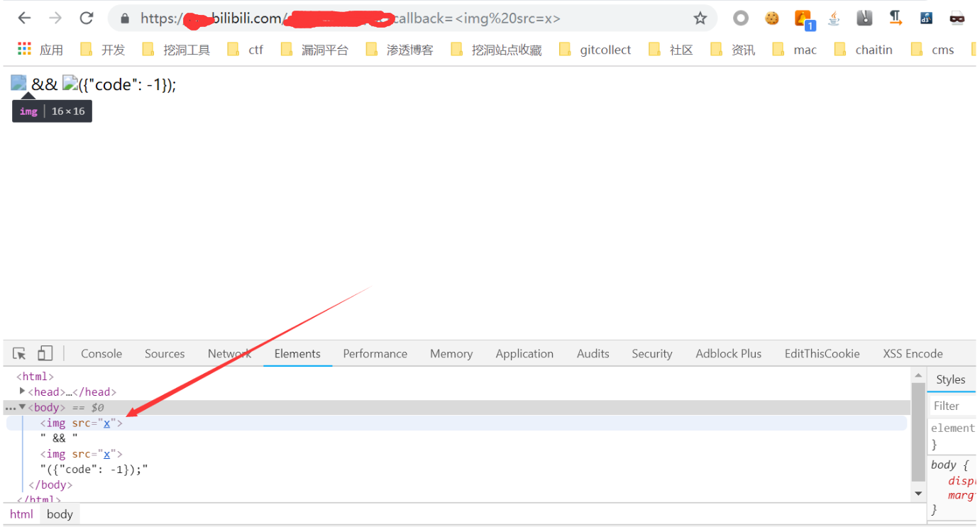Bookmark page with the star icon
The image size is (980, 527).
click(700, 18)
